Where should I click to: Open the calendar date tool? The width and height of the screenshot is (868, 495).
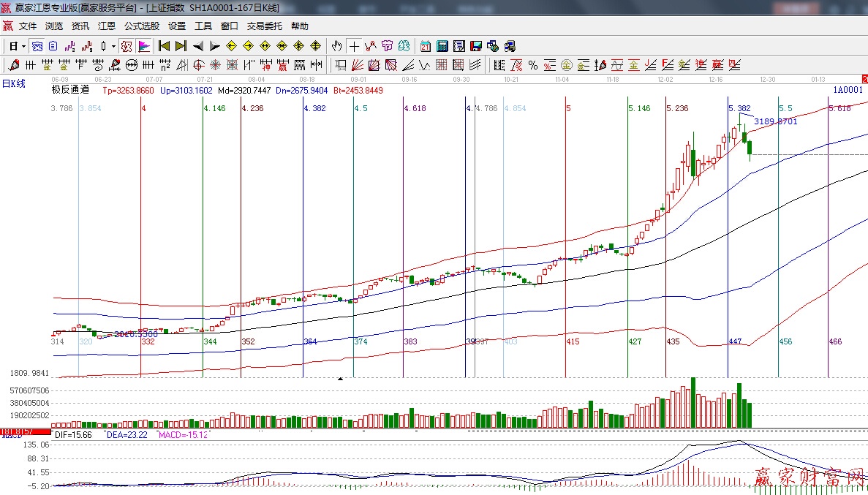[x=425, y=46]
